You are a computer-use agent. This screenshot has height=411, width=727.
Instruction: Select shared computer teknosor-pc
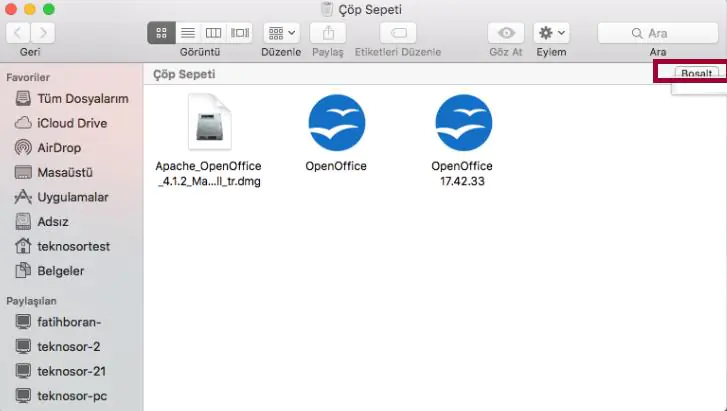coord(61,396)
